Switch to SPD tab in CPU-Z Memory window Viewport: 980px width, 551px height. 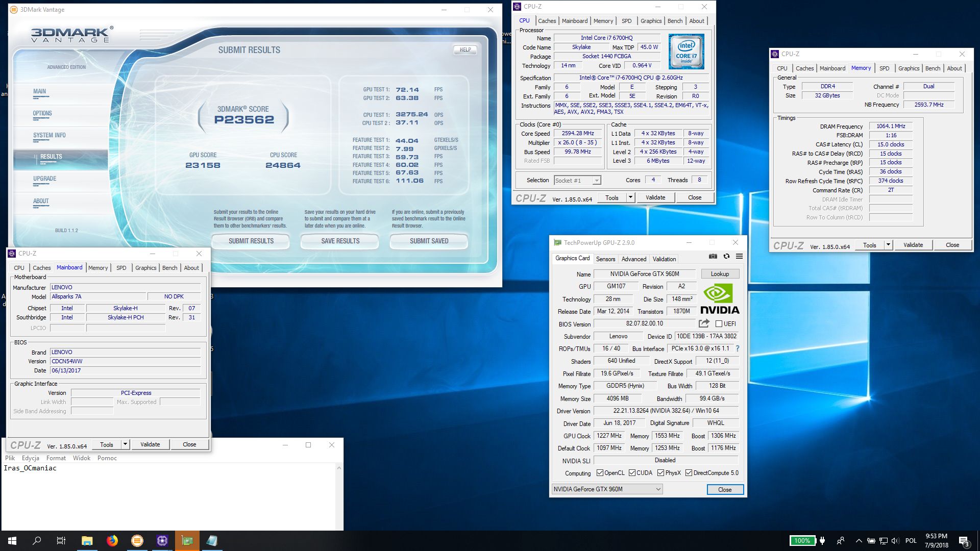(x=884, y=68)
